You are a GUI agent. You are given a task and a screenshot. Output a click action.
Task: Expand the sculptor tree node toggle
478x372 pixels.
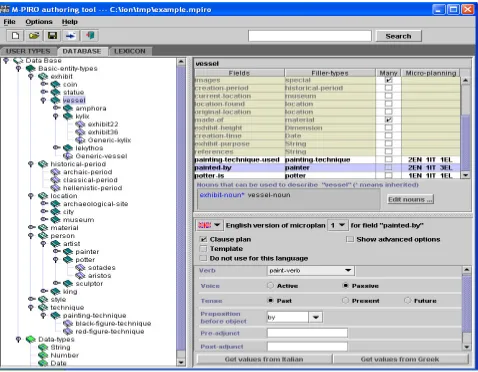[57, 283]
